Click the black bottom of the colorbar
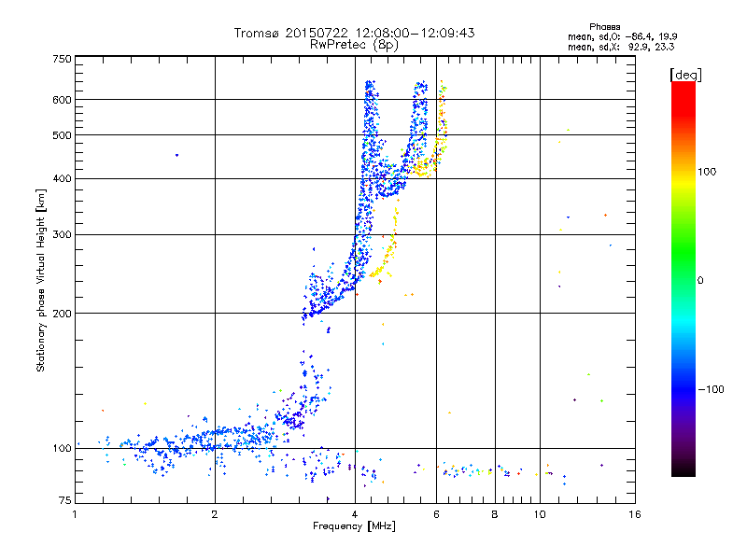This screenshot has width=747, height=560. click(x=684, y=469)
